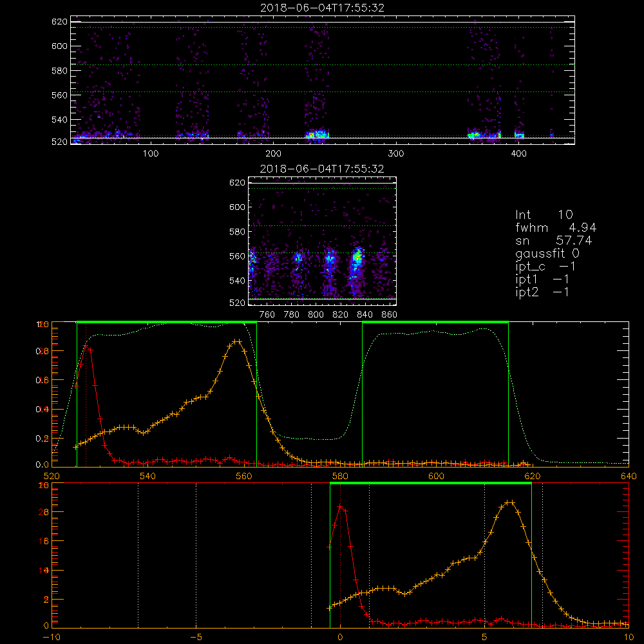Click y-axis label 560 on middle image

[x=238, y=256]
